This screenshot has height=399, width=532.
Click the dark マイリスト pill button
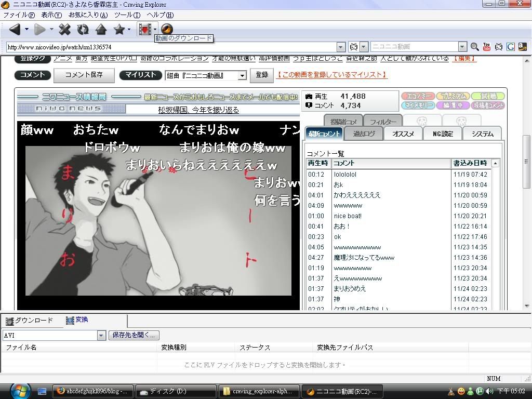tap(140, 75)
